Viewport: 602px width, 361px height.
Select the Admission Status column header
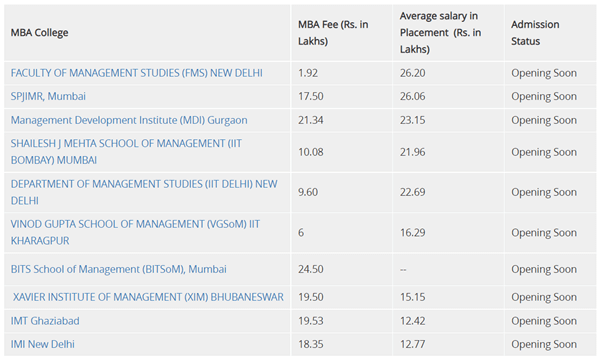(535, 33)
